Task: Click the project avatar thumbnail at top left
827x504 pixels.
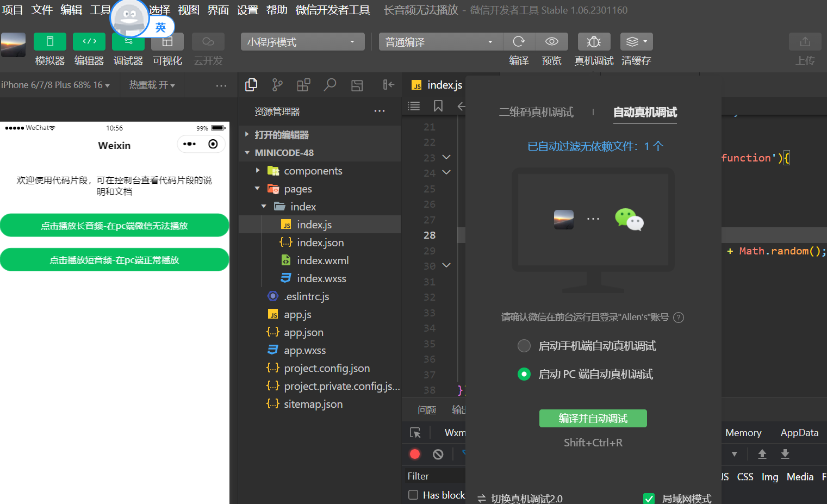Action: click(13, 45)
